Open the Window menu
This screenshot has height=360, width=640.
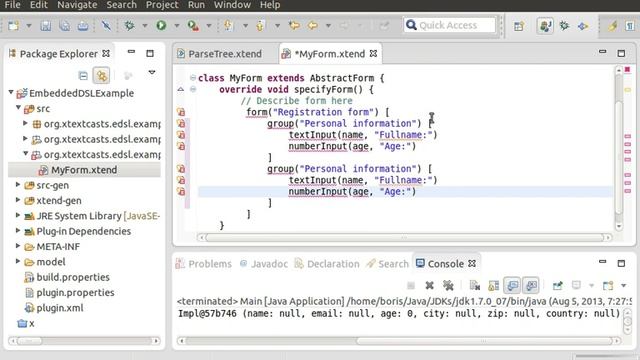click(x=232, y=5)
